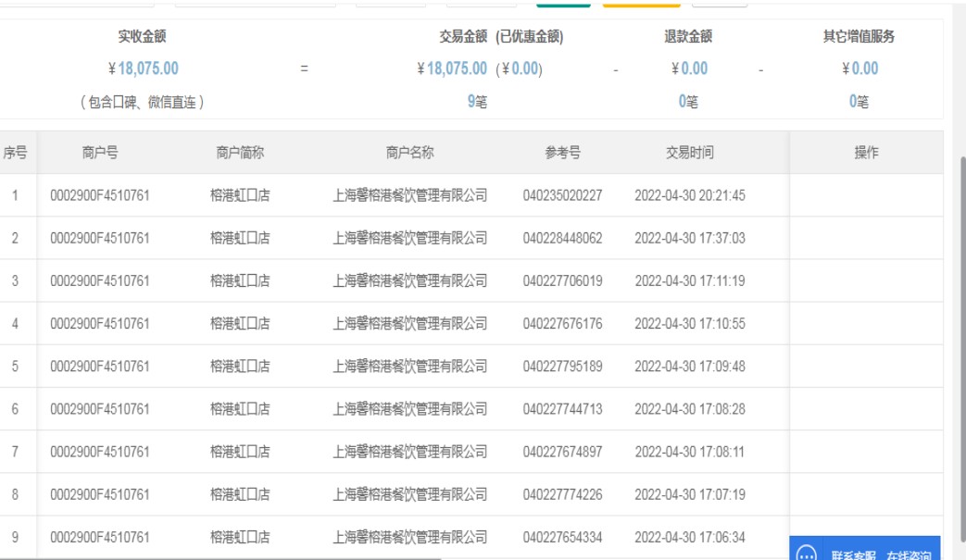Click the 操作 column header
The width and height of the screenshot is (966, 560).
tap(866, 153)
